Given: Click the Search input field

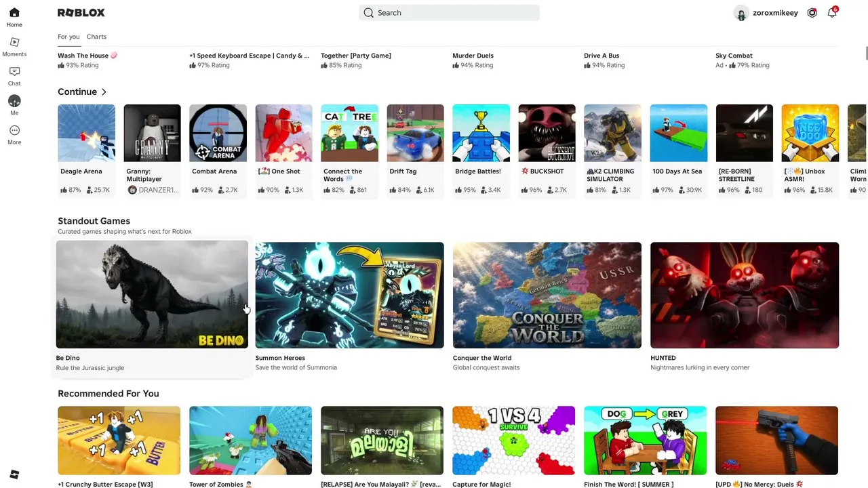Looking at the screenshot, I should point(449,13).
